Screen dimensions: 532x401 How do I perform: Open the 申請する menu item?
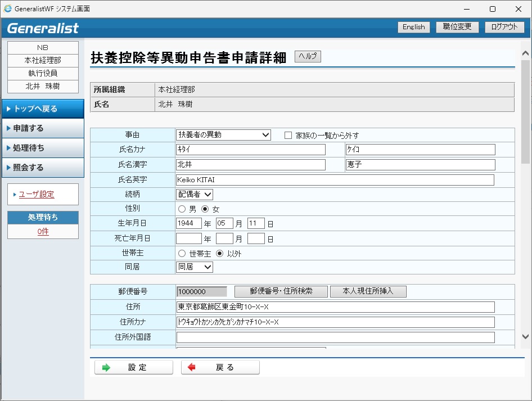click(43, 128)
